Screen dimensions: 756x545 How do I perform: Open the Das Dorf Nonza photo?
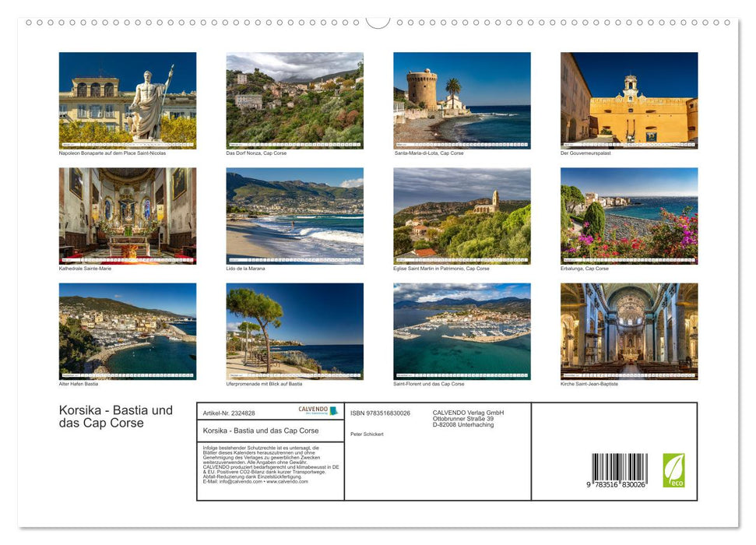pyautogui.click(x=294, y=100)
